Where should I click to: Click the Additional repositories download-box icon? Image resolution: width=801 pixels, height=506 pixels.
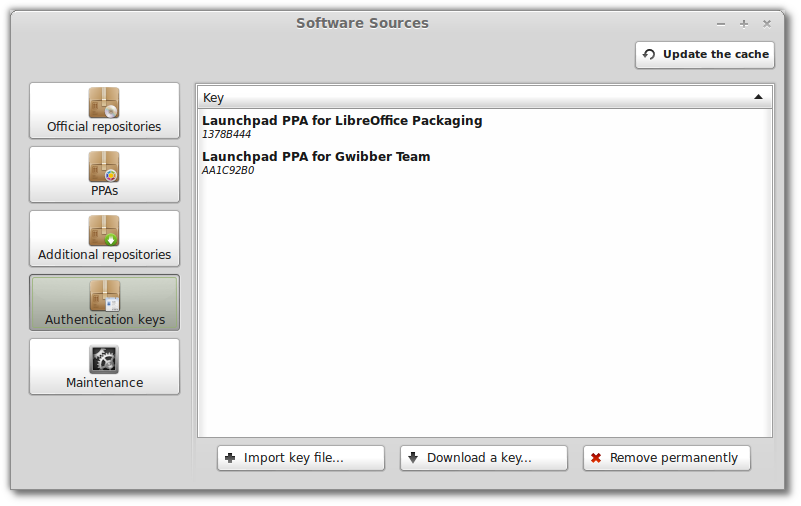(x=104, y=231)
